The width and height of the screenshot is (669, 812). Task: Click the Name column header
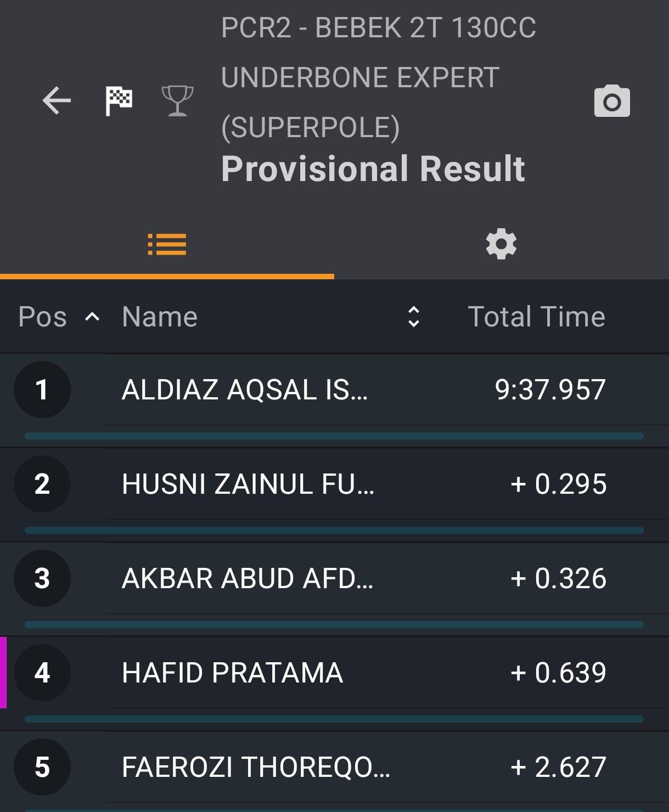[x=159, y=317]
